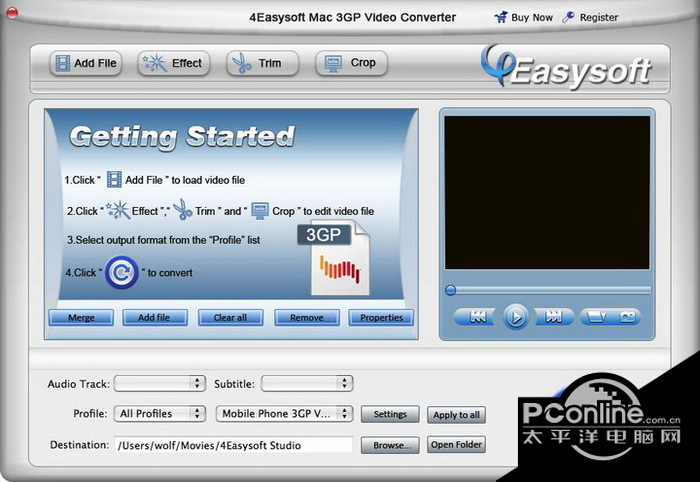
Task: Click the Clear all button
Action: point(230,317)
